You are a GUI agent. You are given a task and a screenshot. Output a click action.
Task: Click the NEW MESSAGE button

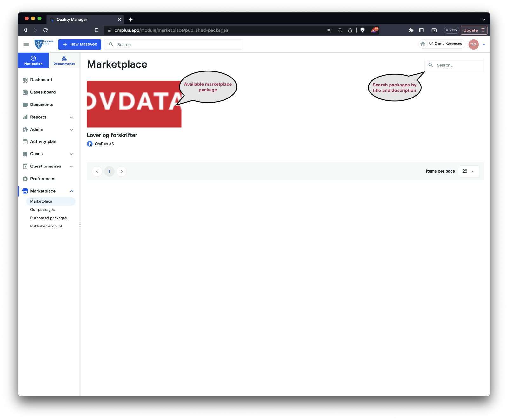[80, 44]
